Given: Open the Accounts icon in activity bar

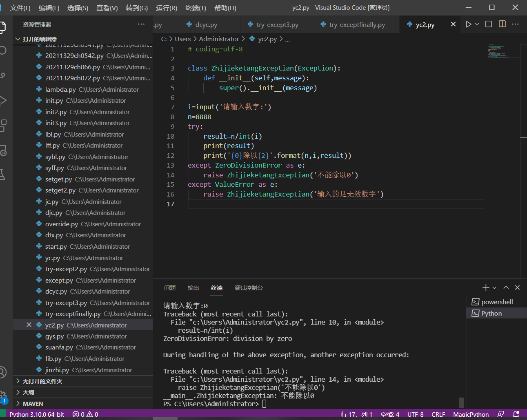Looking at the screenshot, I should point(3,372).
